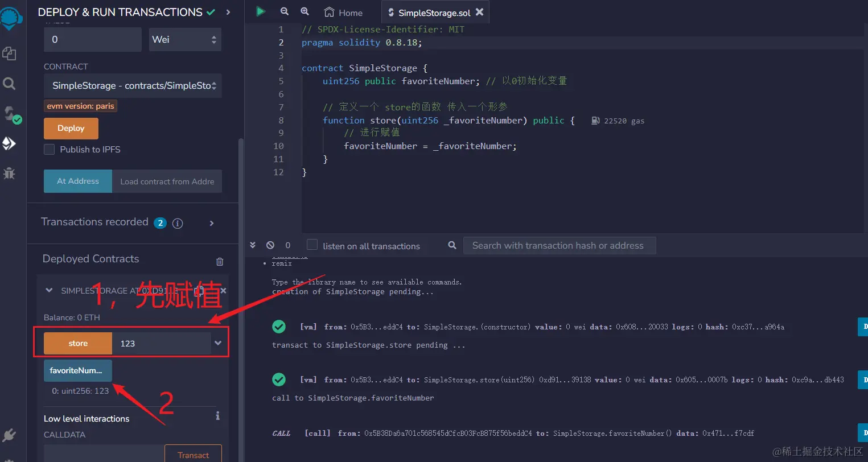The image size is (868, 462).
Task: Open the File explorer sidebar icon
Action: coord(9,53)
